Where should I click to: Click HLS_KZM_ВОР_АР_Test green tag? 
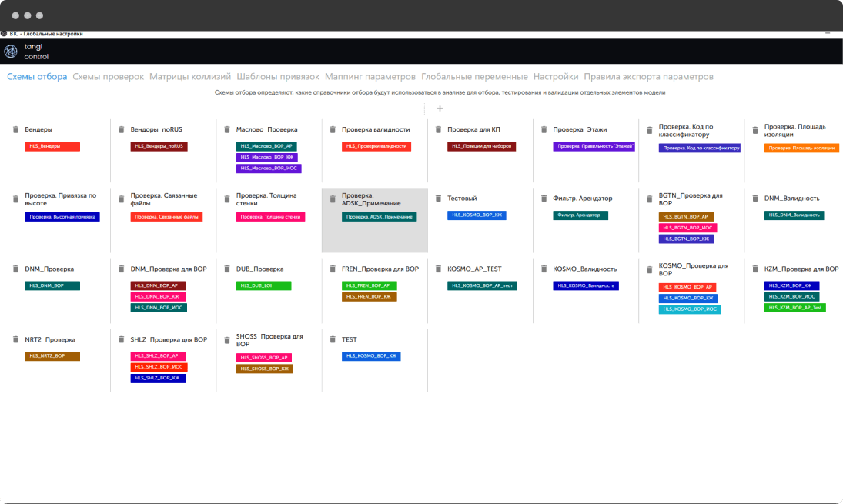point(795,308)
